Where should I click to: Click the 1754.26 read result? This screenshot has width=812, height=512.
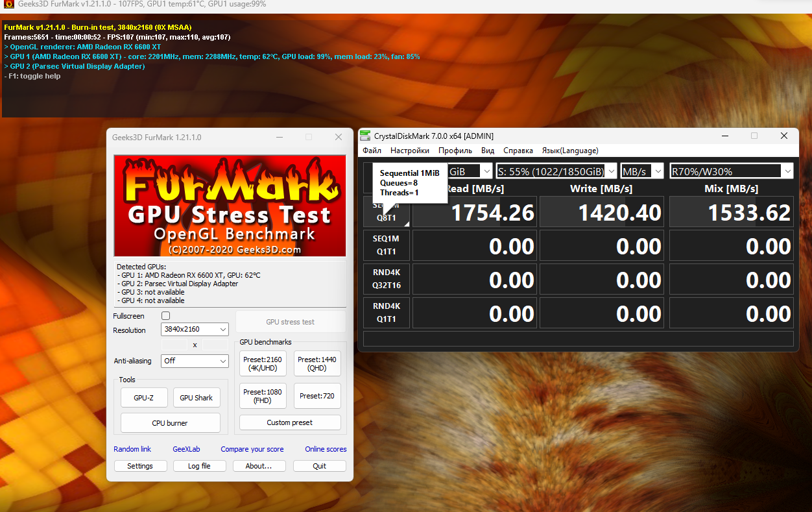coord(475,212)
